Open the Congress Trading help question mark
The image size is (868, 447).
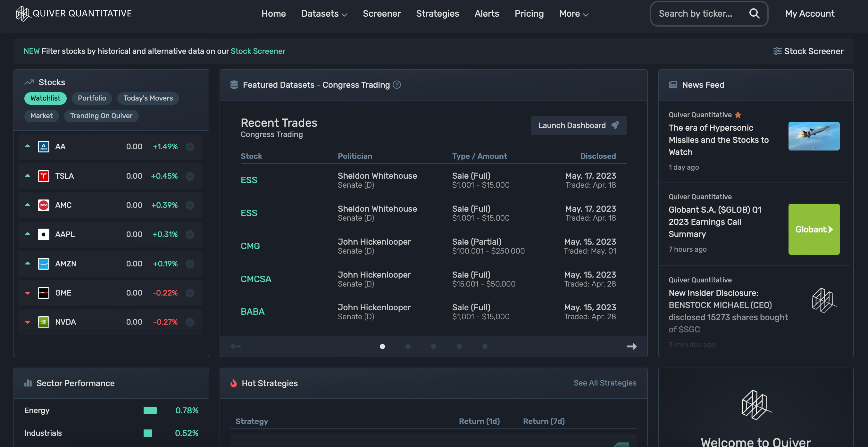396,85
